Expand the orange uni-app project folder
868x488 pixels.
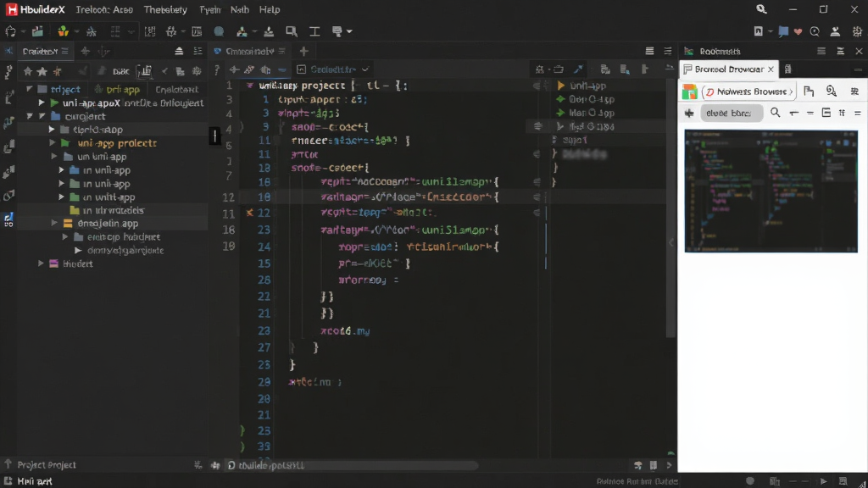(x=53, y=142)
